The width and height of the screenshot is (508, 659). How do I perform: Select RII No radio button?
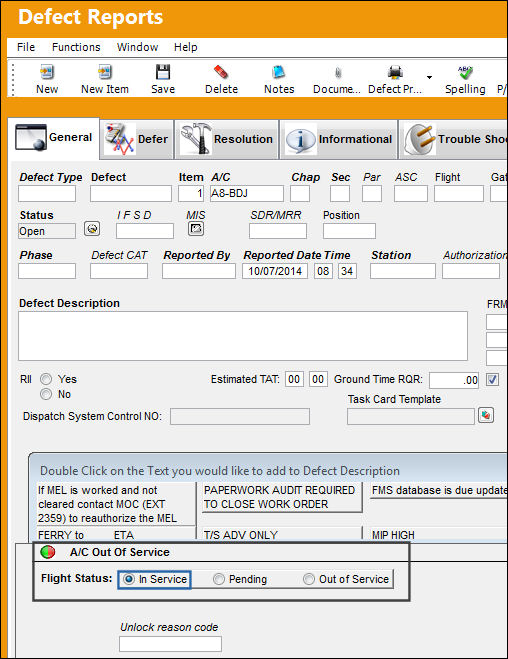[46, 394]
